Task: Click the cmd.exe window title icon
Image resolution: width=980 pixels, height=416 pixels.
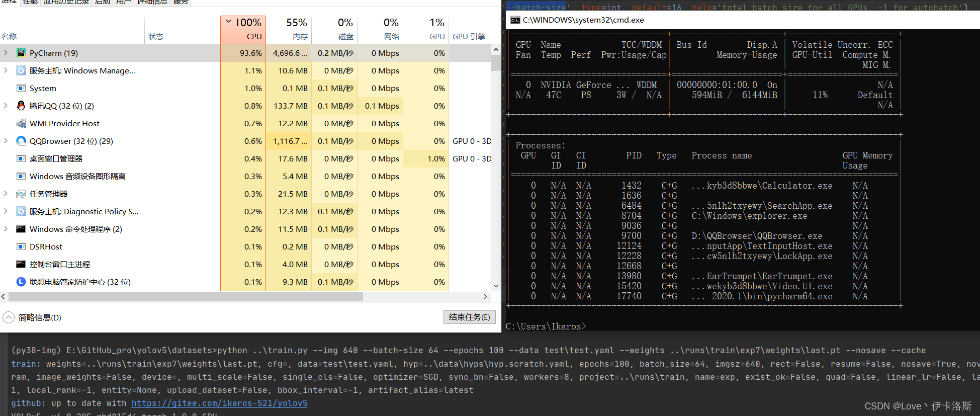Action: point(515,20)
